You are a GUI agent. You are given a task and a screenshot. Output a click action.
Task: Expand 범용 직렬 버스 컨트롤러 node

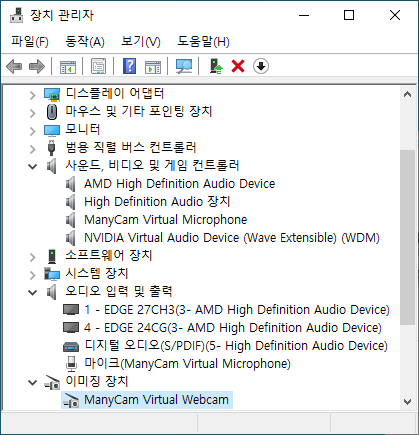(x=32, y=149)
